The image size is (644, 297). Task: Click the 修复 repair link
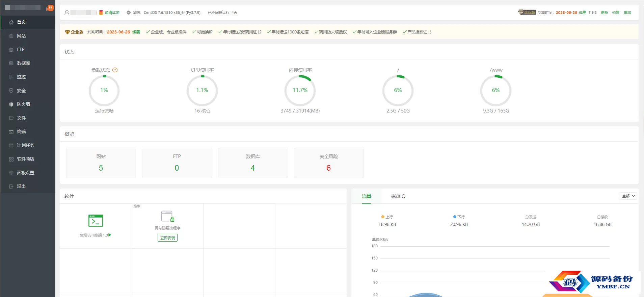pos(616,13)
